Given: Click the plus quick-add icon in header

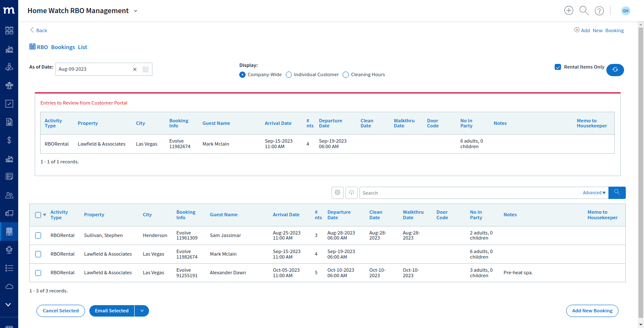Looking at the screenshot, I should (569, 11).
